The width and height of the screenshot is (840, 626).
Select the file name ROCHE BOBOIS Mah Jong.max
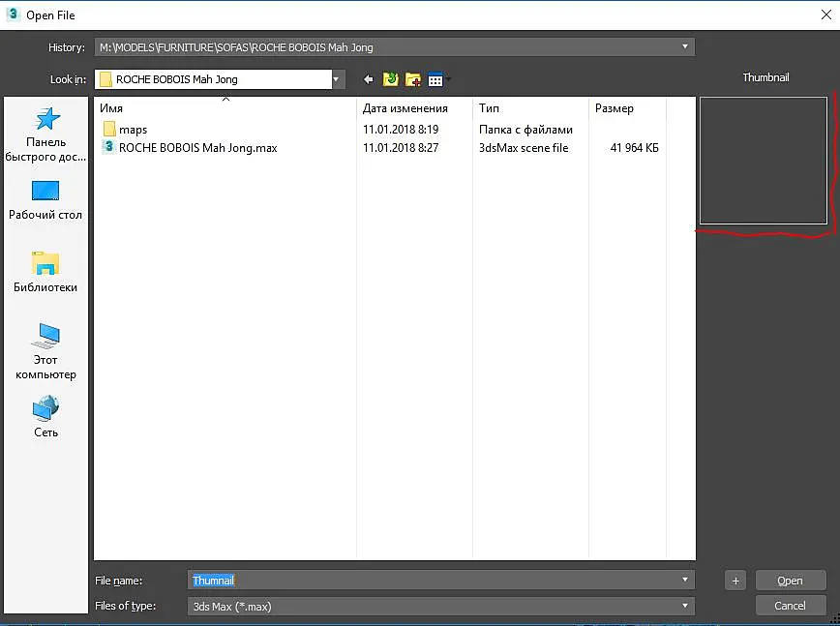click(x=197, y=148)
